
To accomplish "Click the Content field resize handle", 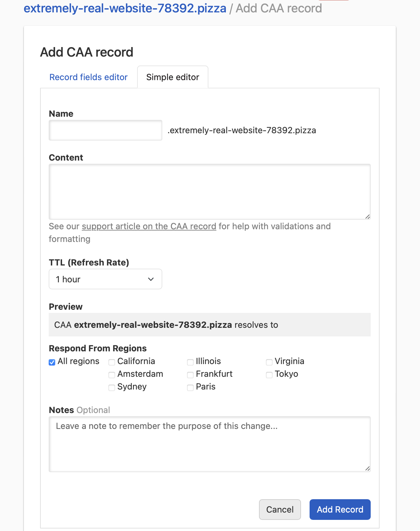I will (367, 217).
